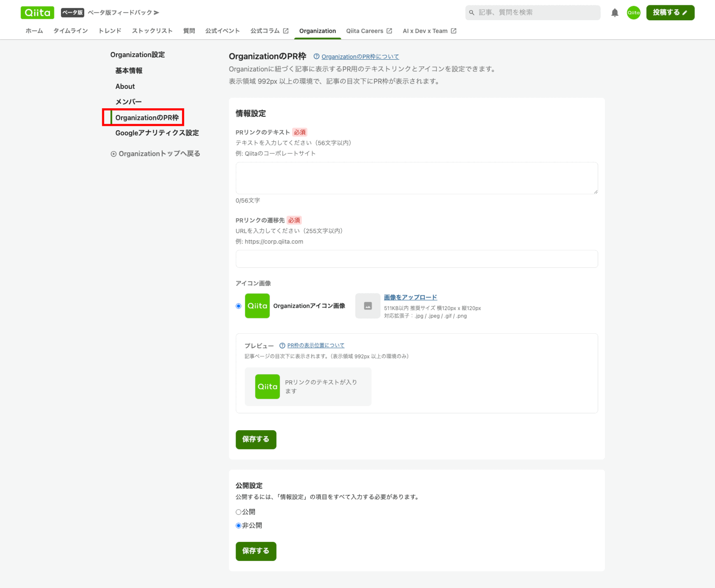The image size is (715, 588).
Task: Click the Qiita icon in the preview box
Action: (268, 387)
